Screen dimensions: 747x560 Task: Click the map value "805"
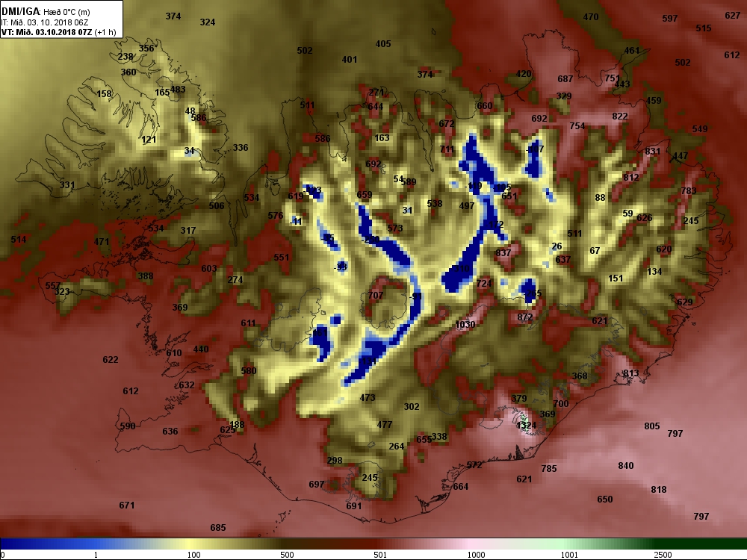click(651, 426)
